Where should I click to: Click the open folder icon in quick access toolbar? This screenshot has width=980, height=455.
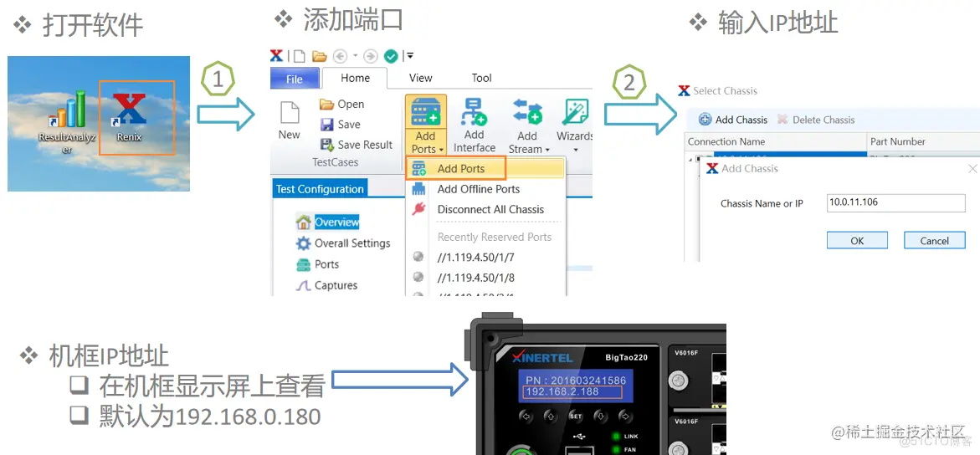pyautogui.click(x=320, y=56)
